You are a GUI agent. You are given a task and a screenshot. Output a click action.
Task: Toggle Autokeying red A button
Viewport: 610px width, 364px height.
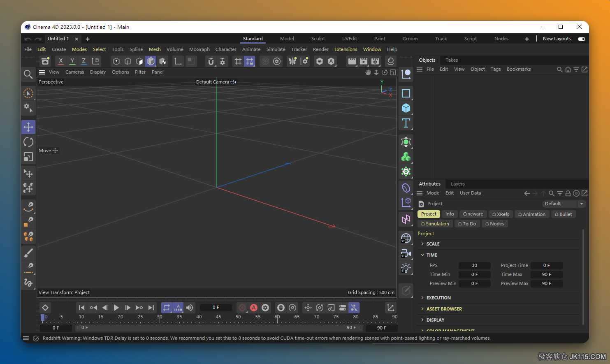coord(254,308)
